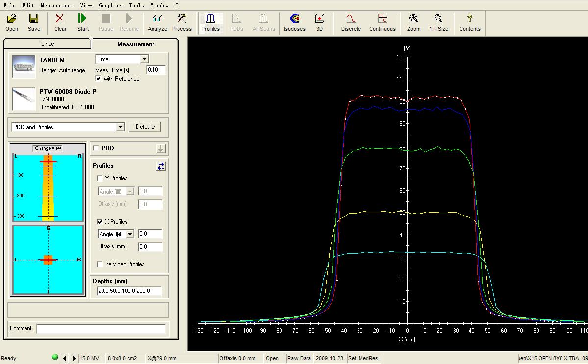Expand the PDD and Profiles dropdown
The image size is (588, 364).
120,127
